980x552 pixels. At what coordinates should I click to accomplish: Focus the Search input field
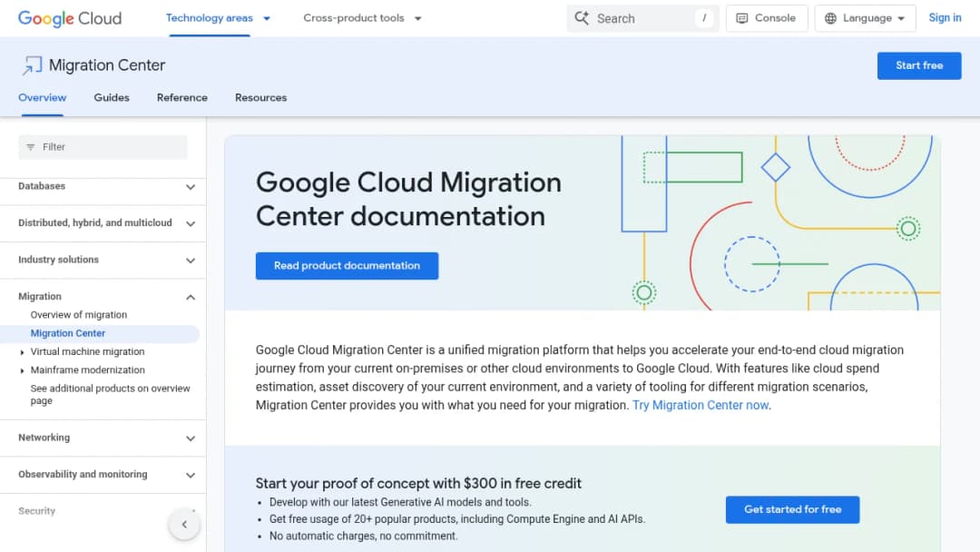tap(642, 18)
